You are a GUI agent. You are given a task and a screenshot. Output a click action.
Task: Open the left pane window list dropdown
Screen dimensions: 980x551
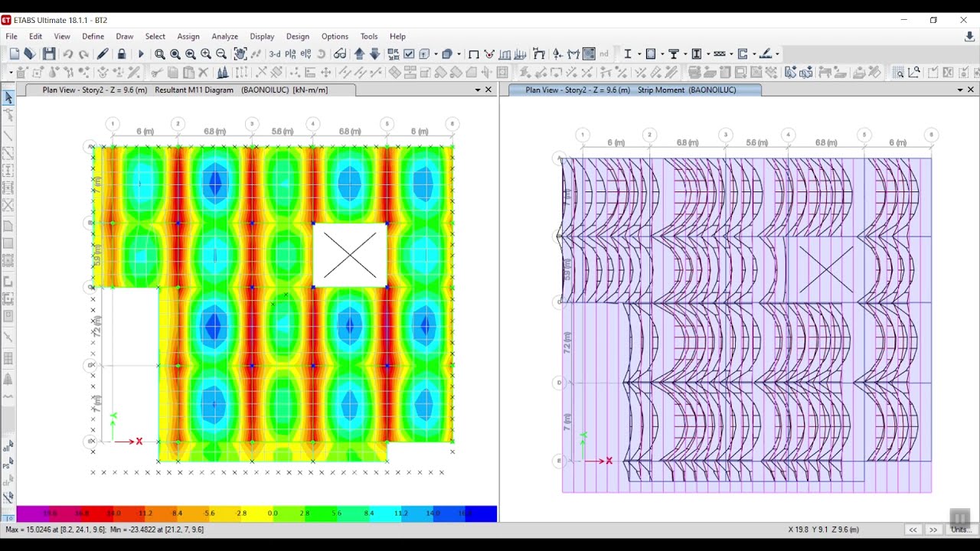point(478,90)
